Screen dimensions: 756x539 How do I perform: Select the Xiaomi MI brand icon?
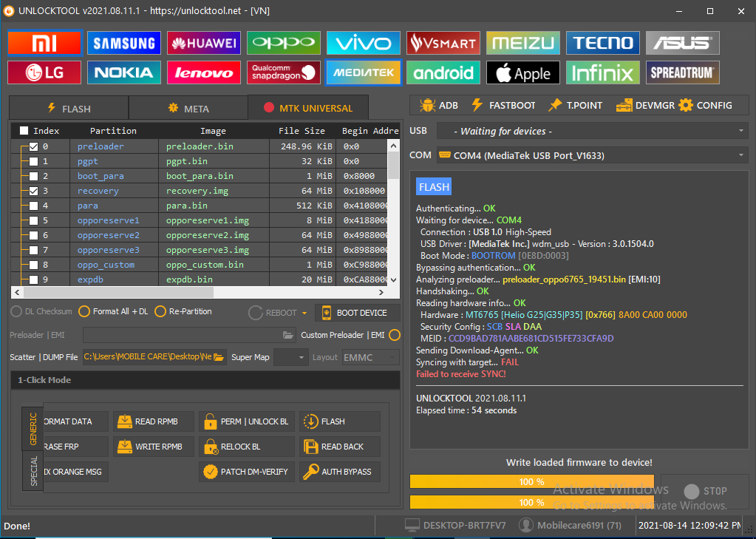[45, 43]
